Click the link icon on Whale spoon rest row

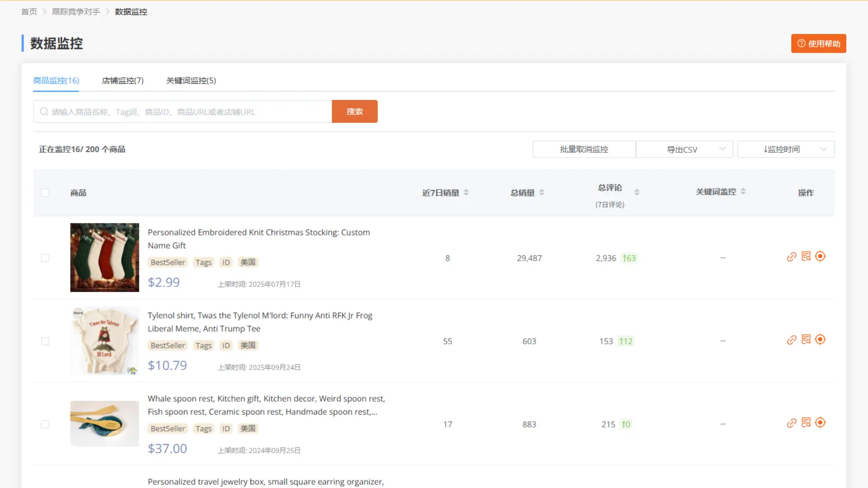[x=792, y=423]
